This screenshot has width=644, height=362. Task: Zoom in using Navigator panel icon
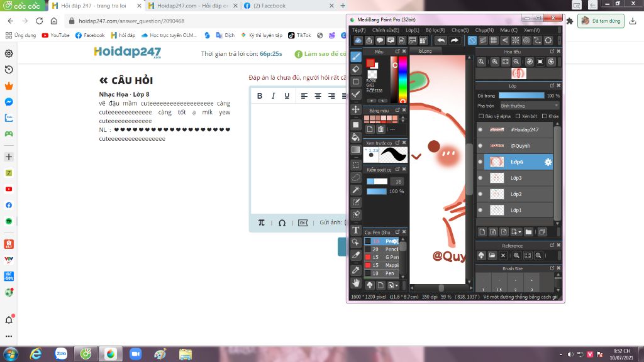click(x=495, y=62)
